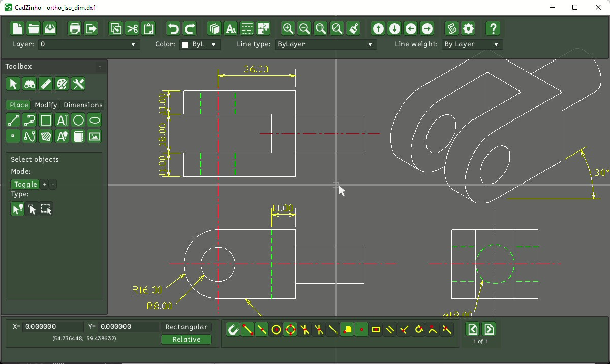Toggle circle center snap option
Screen dimensions: 610x364
tap(276, 329)
